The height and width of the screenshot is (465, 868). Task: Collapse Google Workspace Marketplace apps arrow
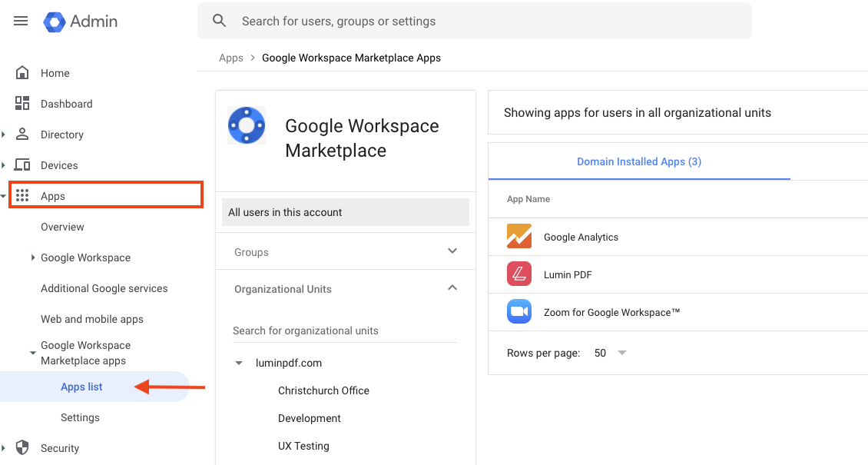click(33, 353)
